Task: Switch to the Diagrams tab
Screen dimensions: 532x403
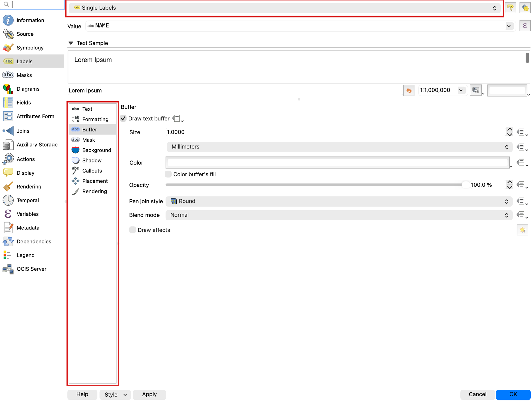Action: (x=32, y=89)
